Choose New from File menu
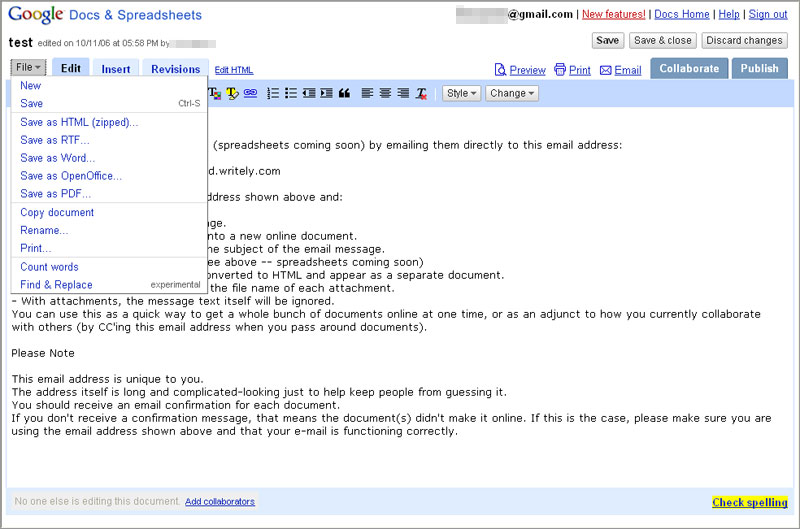Viewport: 800px width, 529px height. tap(109, 86)
